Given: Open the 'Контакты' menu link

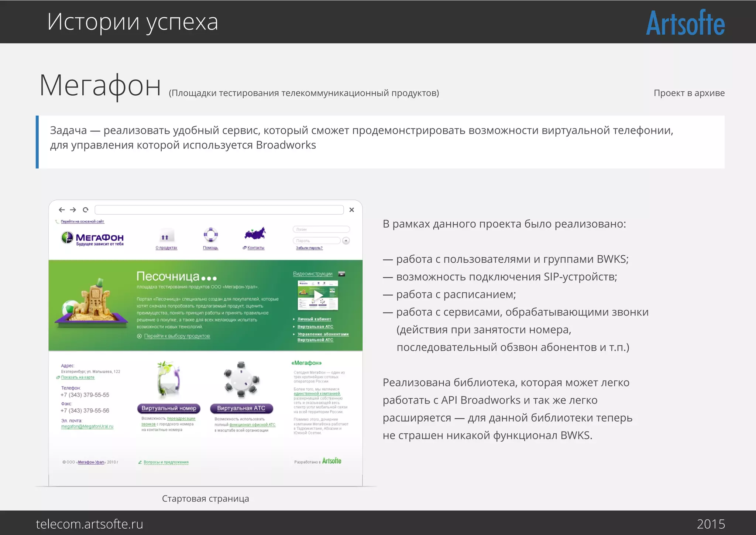Looking at the screenshot, I should point(256,248).
